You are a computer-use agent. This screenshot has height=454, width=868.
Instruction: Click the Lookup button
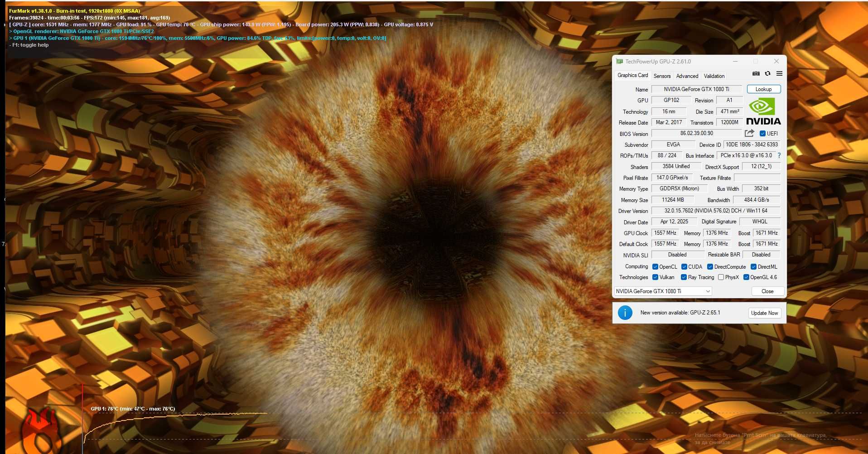[764, 89]
